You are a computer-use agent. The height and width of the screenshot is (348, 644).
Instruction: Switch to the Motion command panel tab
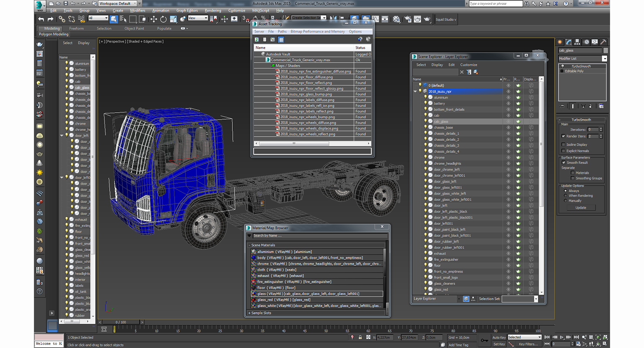586,42
